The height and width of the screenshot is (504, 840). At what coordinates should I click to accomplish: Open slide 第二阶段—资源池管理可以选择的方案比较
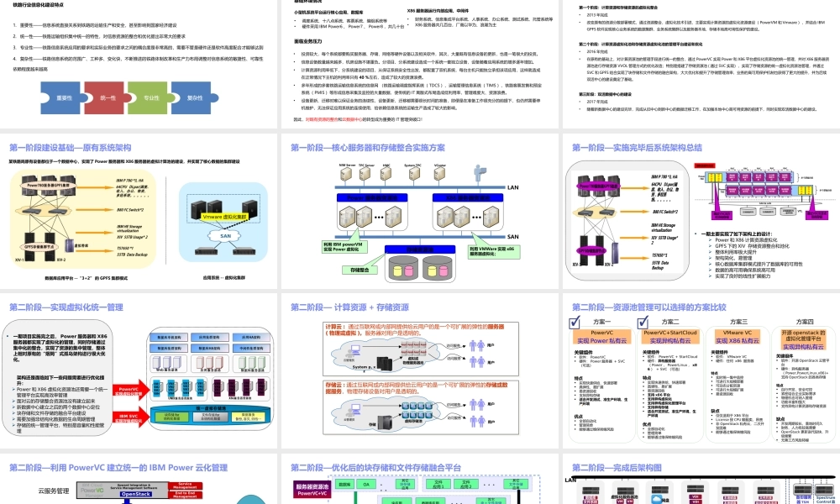tap(701, 370)
